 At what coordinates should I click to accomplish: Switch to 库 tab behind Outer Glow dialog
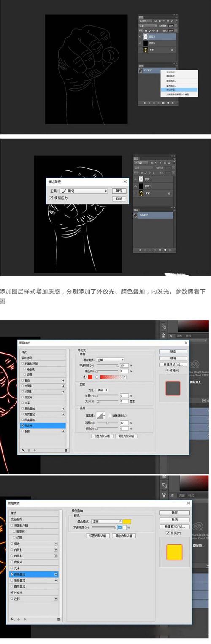click(172, 337)
